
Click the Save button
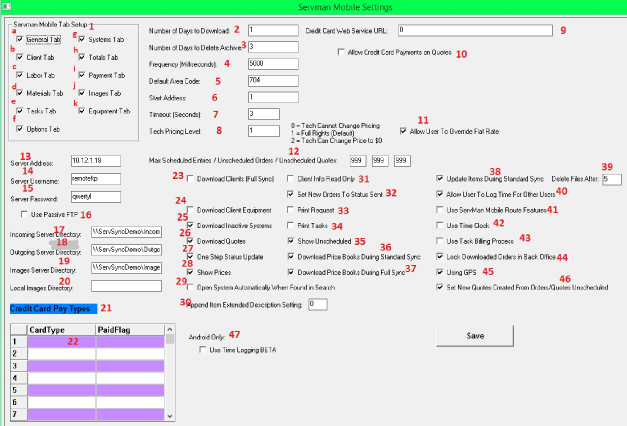[x=475, y=336]
